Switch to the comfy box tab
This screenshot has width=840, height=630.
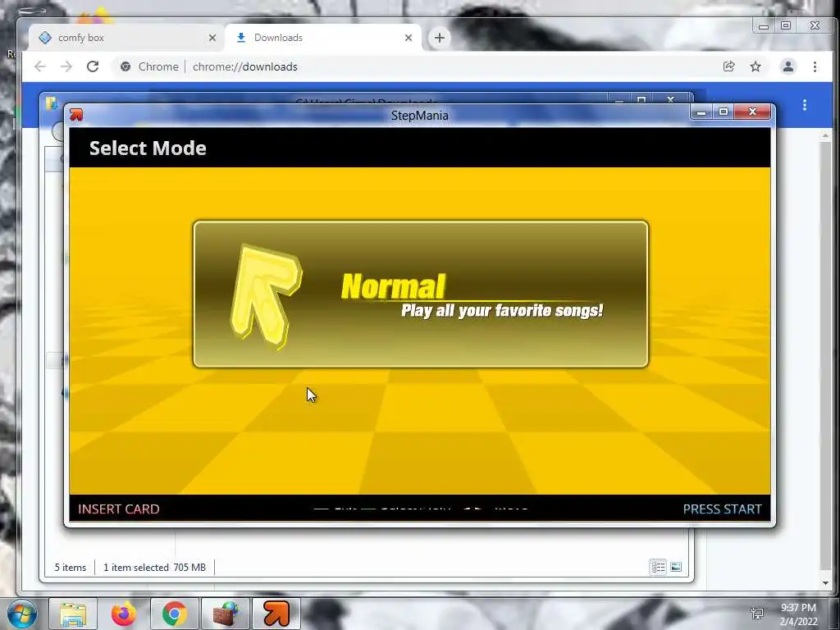pos(126,38)
